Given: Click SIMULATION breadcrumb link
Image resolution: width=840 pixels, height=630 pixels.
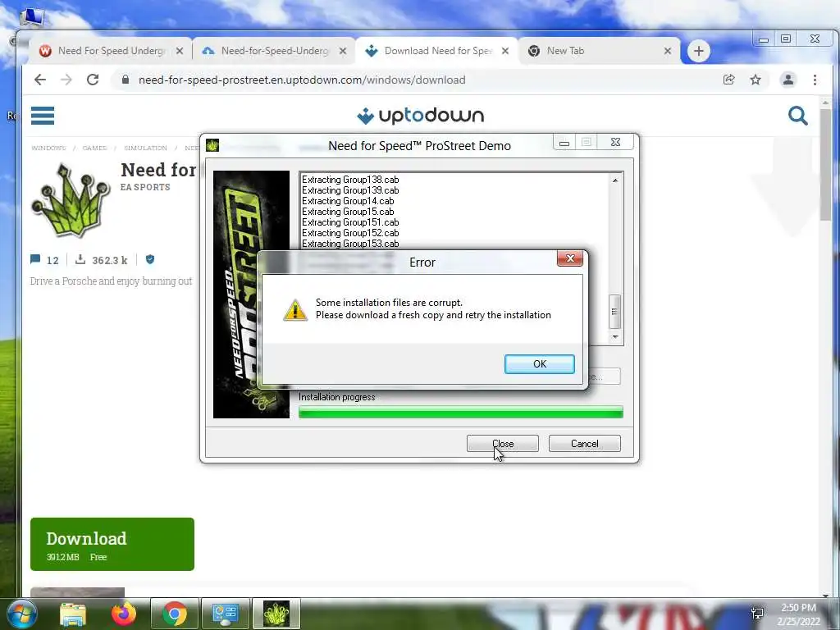Looking at the screenshot, I should [145, 148].
